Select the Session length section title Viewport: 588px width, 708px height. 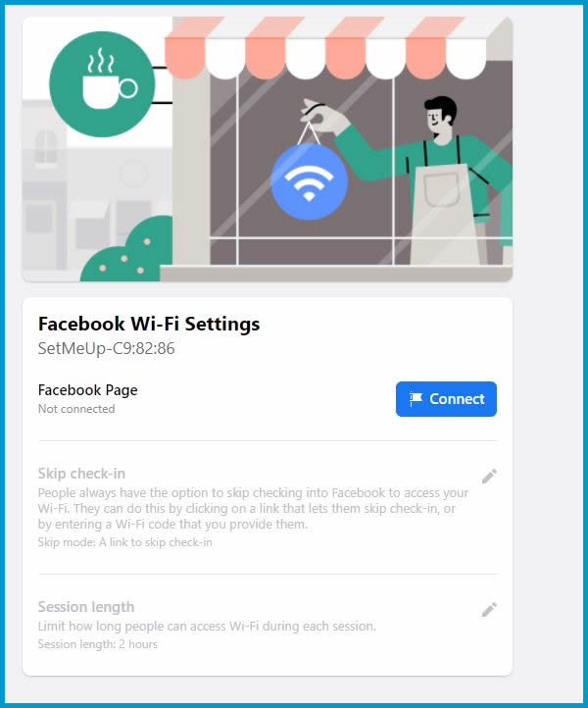point(86,607)
